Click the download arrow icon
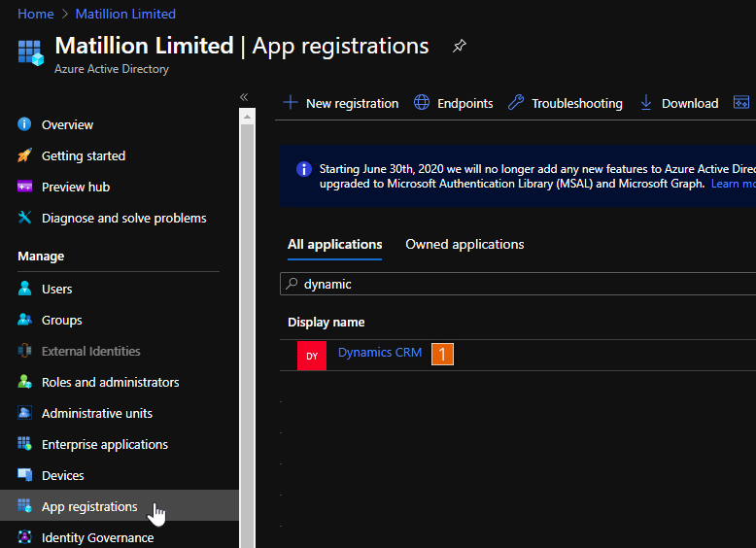 tap(646, 103)
